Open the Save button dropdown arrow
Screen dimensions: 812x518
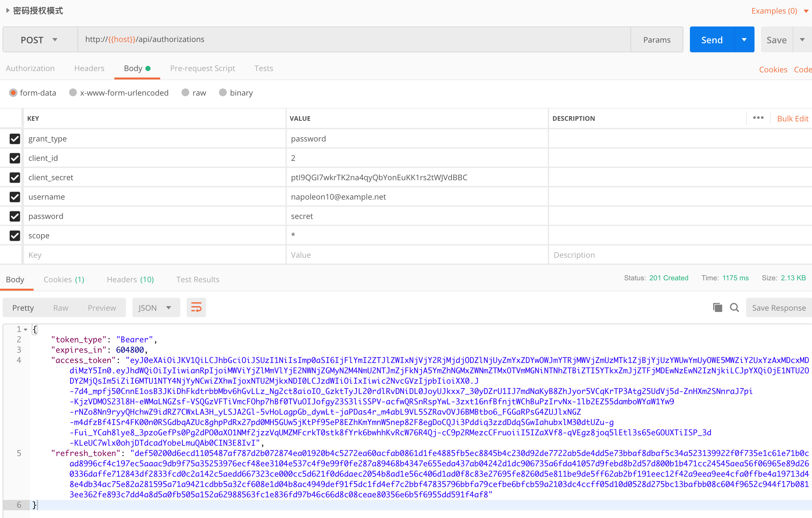point(802,39)
